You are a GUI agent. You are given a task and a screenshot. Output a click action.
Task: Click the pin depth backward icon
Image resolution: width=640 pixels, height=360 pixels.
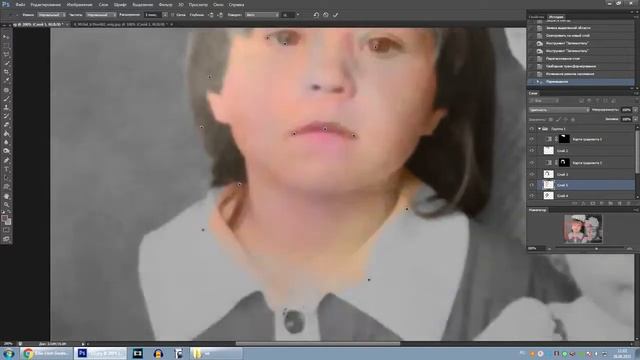click(220, 15)
